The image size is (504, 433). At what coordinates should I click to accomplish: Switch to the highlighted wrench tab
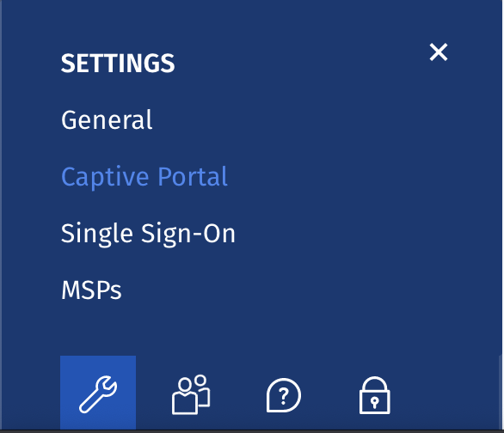[x=98, y=393]
